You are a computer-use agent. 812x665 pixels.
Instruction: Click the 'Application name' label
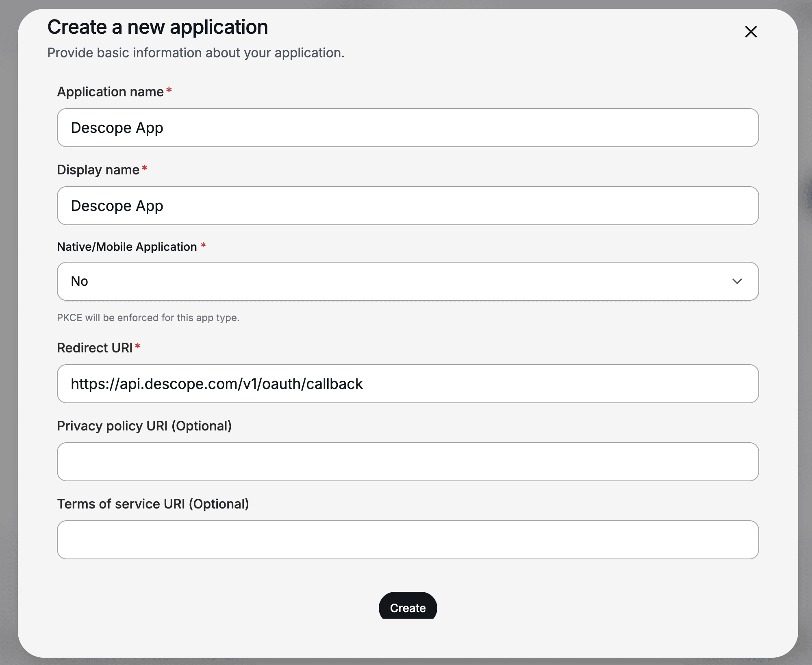click(x=110, y=92)
